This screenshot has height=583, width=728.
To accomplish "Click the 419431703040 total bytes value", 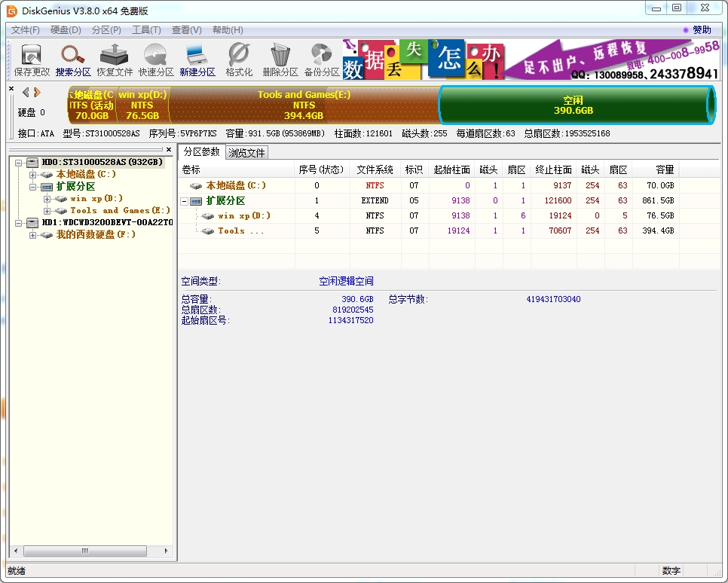I will (x=553, y=299).
